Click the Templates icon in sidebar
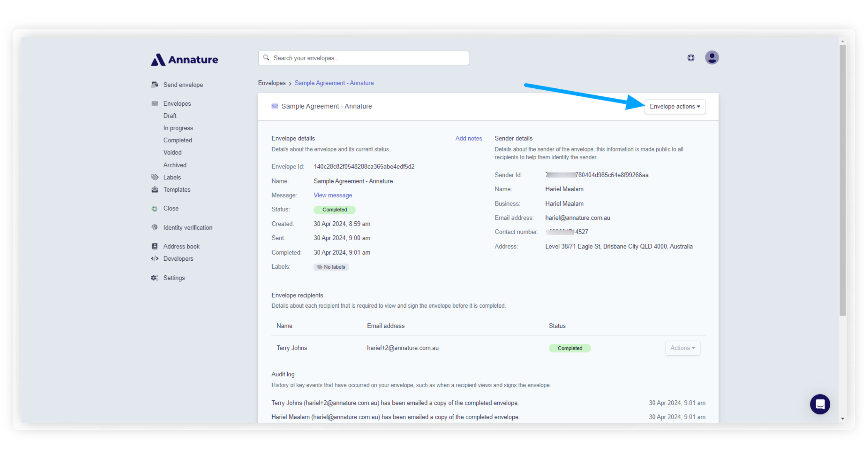Viewport: 868px width, 460px height. click(x=155, y=189)
